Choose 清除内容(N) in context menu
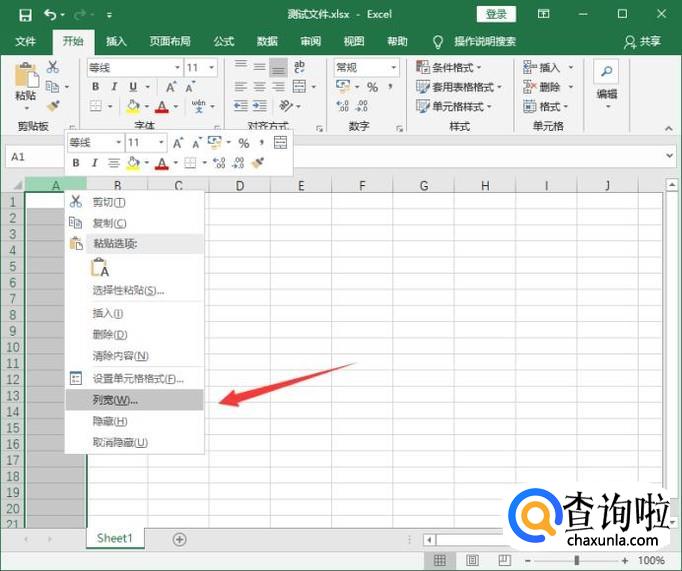 point(134,356)
